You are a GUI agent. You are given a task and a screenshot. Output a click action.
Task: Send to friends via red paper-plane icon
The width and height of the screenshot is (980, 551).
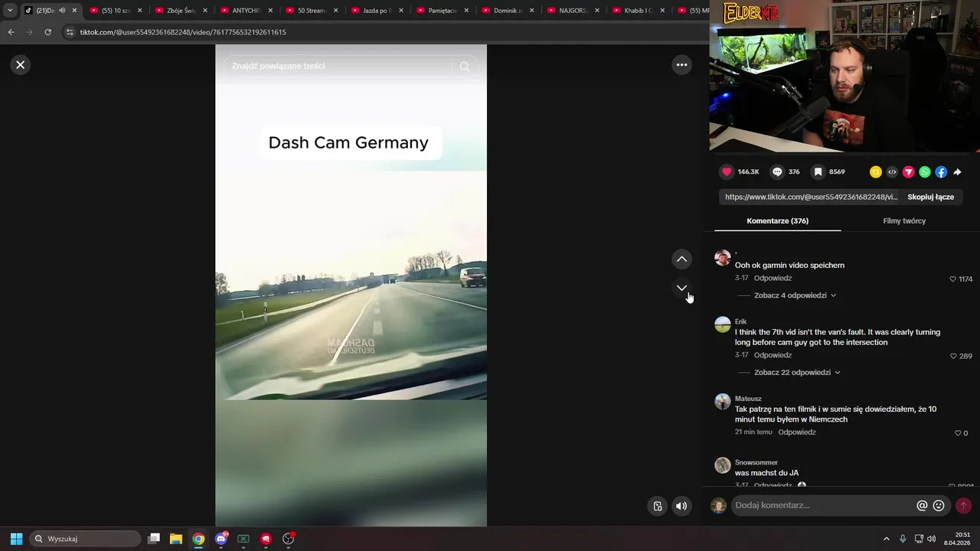908,172
